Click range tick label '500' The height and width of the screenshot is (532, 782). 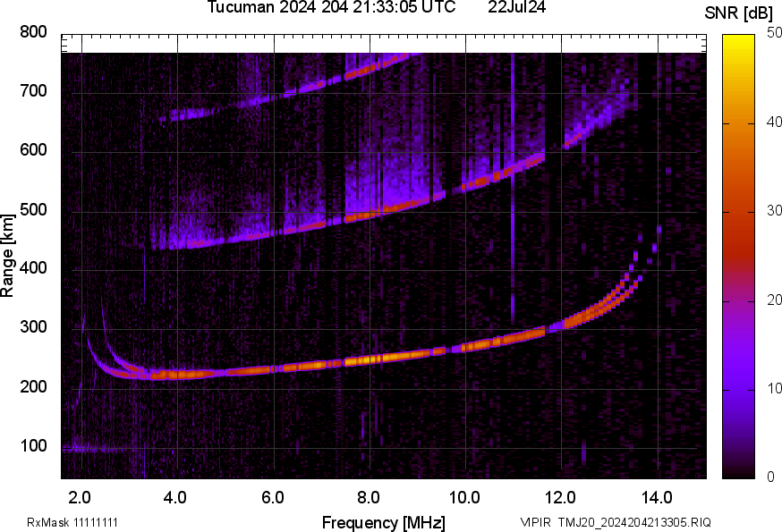(33, 209)
